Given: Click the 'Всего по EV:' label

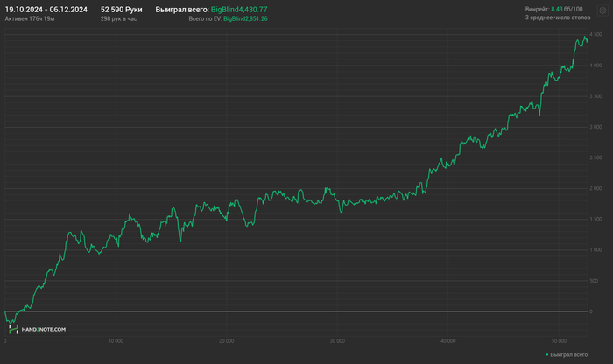Looking at the screenshot, I should pyautogui.click(x=205, y=18).
